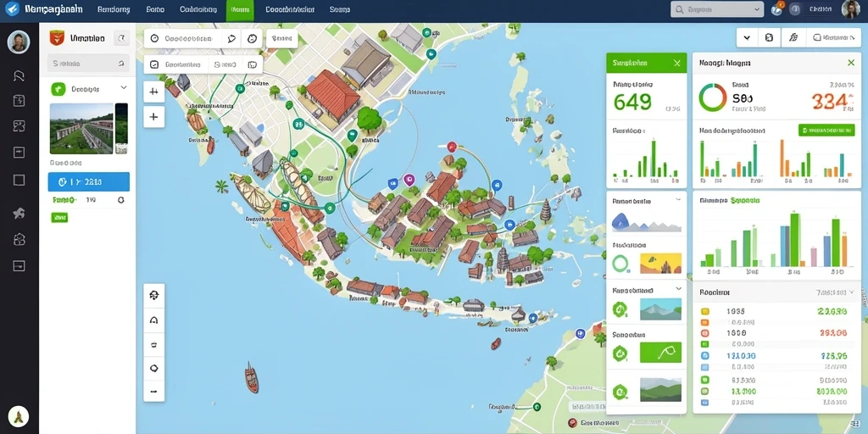The height and width of the screenshot is (434, 868).
Task: Collapse the left panel section with green icon
Action: (x=124, y=88)
